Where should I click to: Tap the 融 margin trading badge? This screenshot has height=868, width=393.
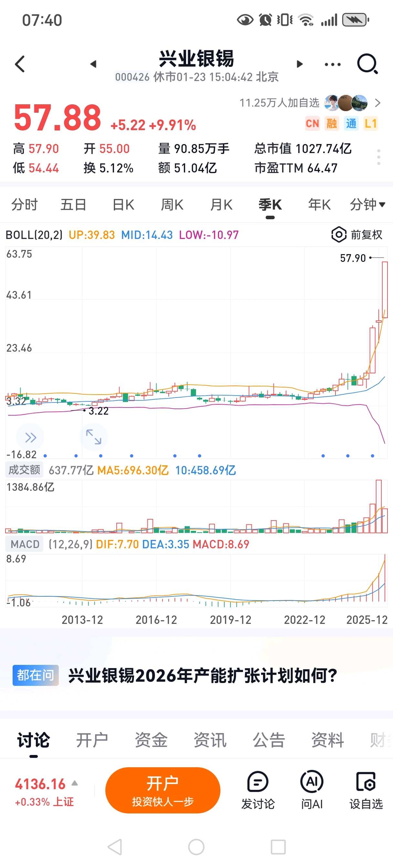tap(332, 124)
